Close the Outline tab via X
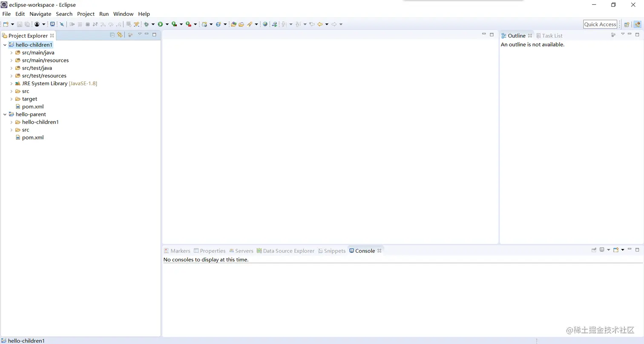644x344 pixels. point(530,36)
